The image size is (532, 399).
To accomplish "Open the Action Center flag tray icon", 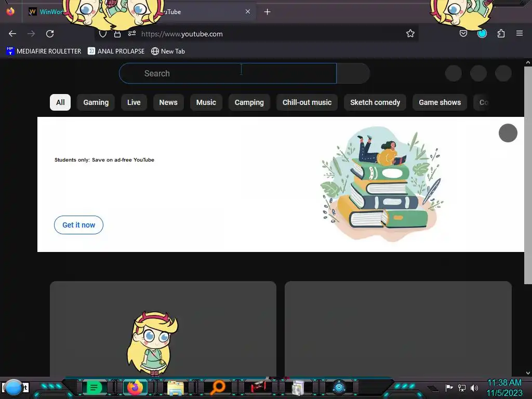I will point(449,388).
